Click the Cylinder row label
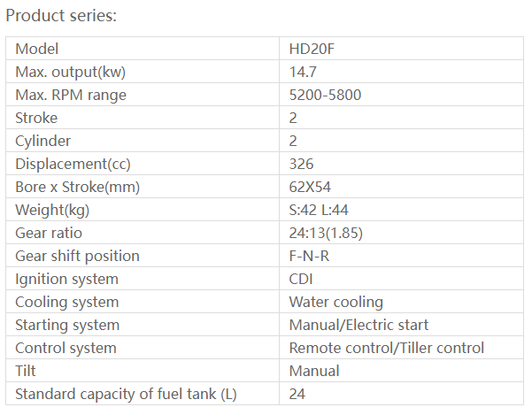This screenshot has width=532, height=415. 43,141
